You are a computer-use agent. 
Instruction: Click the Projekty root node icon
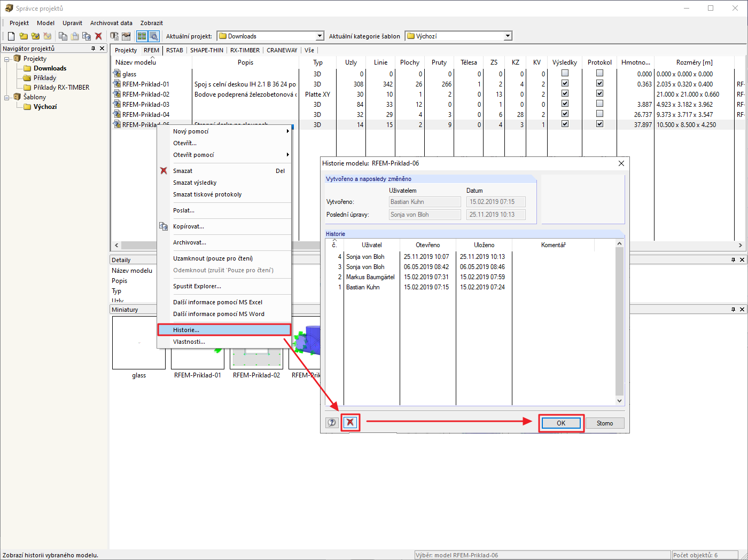17,59
